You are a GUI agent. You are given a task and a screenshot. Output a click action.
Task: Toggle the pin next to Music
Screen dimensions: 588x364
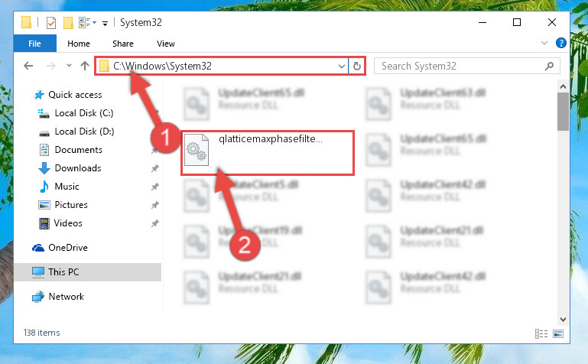pos(155,187)
